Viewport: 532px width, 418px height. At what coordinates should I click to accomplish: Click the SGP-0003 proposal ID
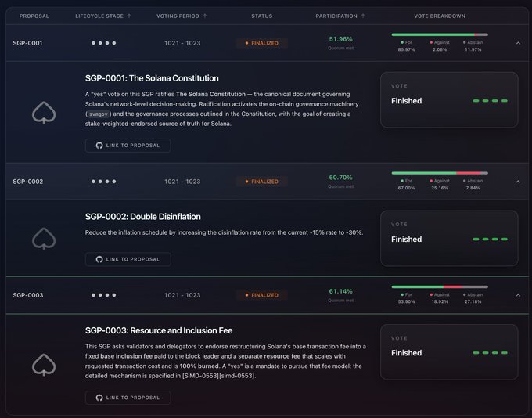tap(28, 295)
